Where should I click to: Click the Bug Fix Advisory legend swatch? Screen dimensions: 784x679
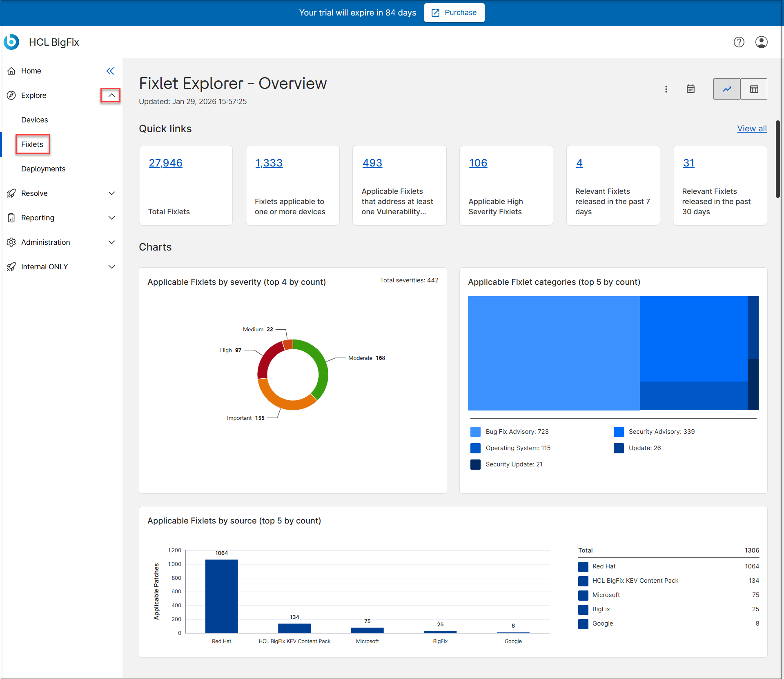(x=475, y=432)
